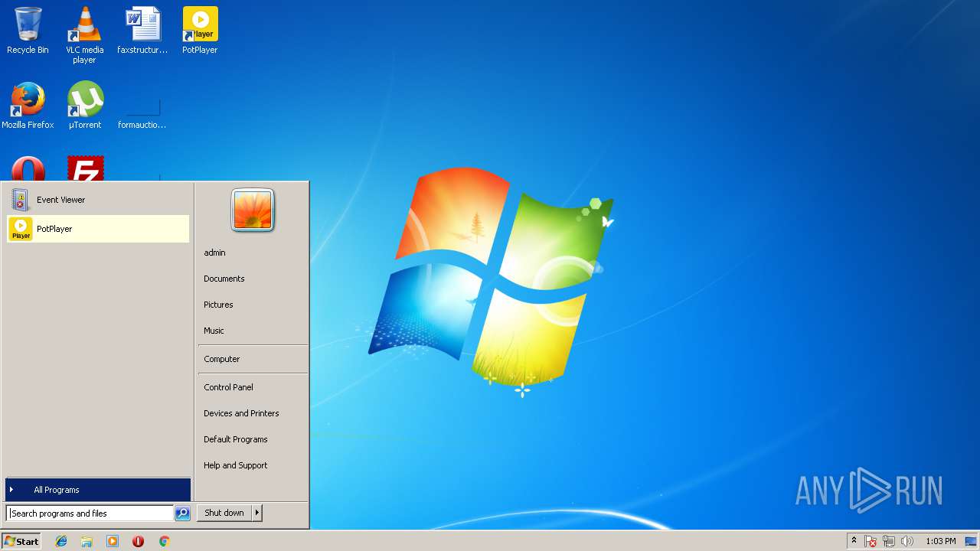980x551 pixels.
Task: Click the Show desktop button on the taskbar
Action: pos(972,541)
